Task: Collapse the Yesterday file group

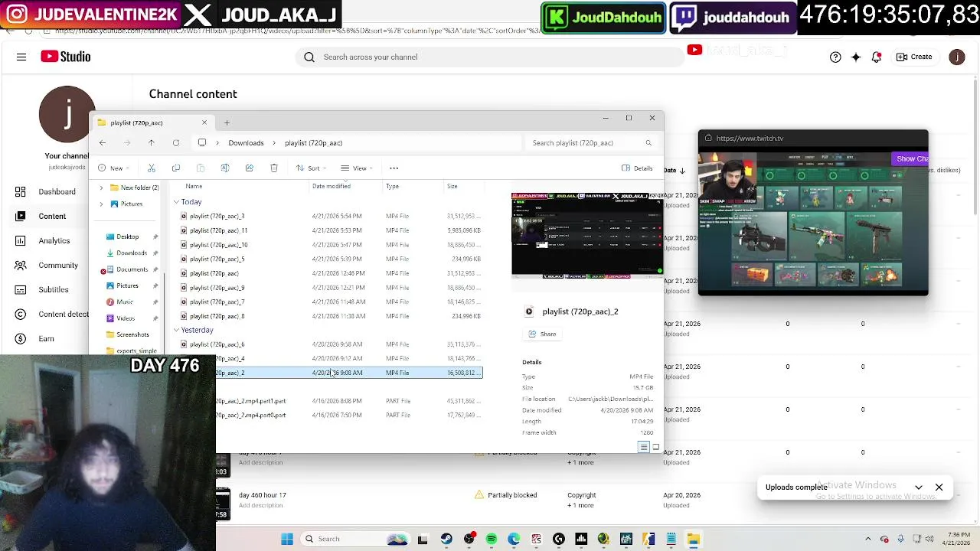Action: pyautogui.click(x=176, y=330)
